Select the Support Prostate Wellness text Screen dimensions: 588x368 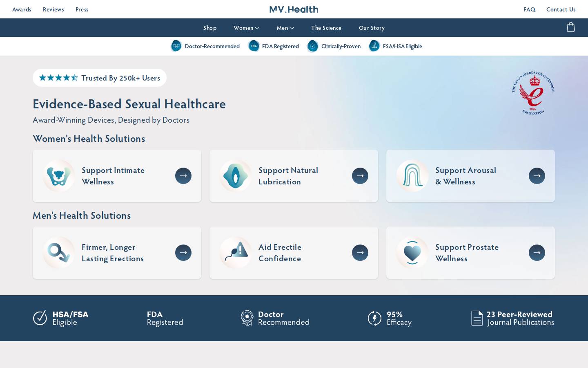coord(467,253)
